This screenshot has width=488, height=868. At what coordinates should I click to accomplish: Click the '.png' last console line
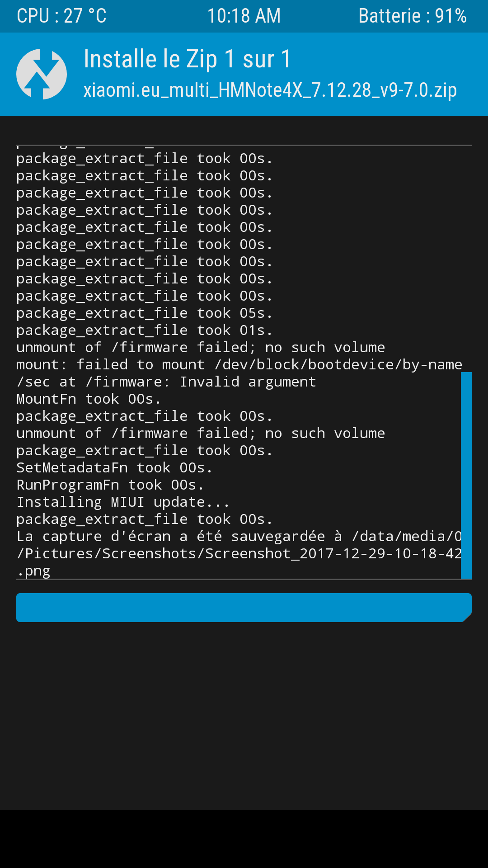33,571
